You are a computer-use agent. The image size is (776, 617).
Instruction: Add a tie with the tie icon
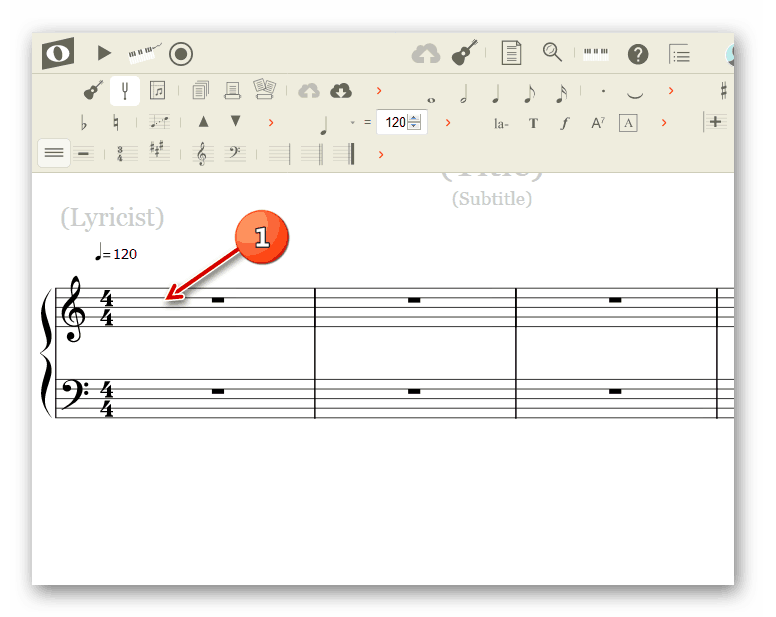pos(635,95)
